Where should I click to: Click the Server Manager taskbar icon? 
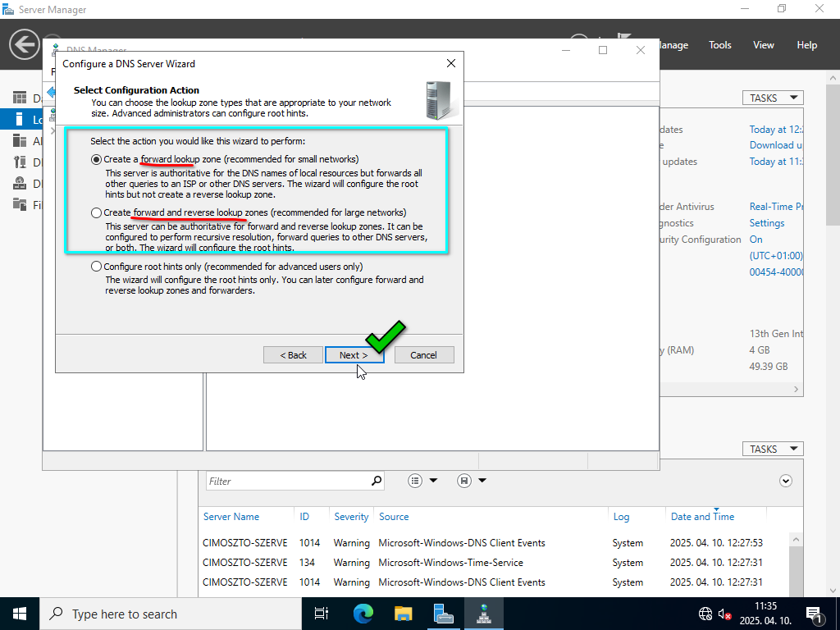coord(443,614)
